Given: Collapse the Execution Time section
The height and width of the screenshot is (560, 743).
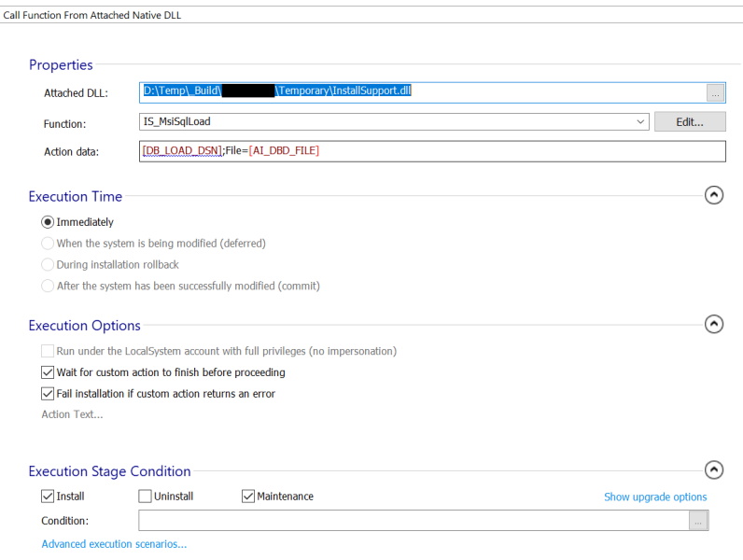Looking at the screenshot, I should (714, 195).
